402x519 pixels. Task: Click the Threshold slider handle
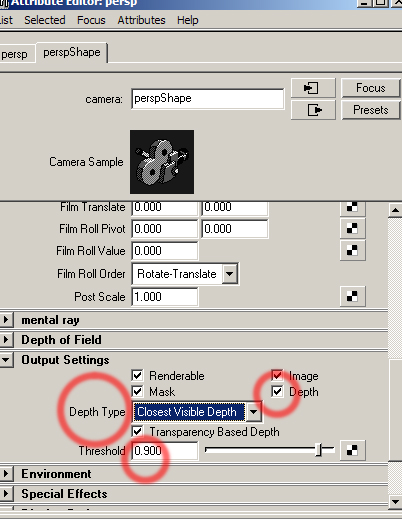pyautogui.click(x=319, y=450)
